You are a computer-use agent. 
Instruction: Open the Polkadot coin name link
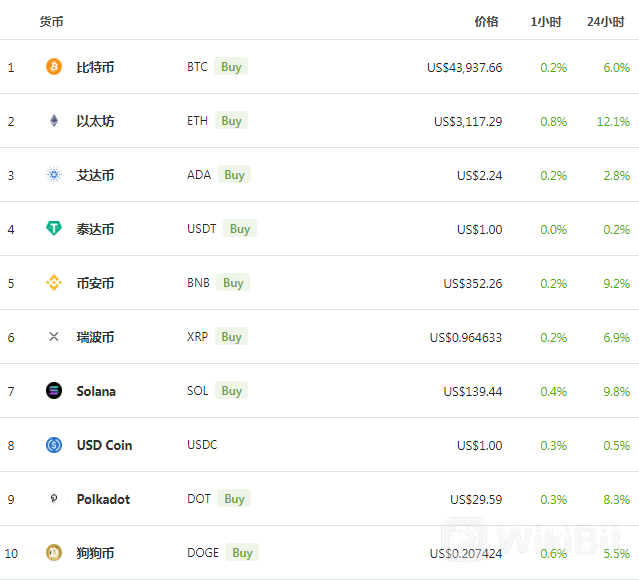point(103,499)
